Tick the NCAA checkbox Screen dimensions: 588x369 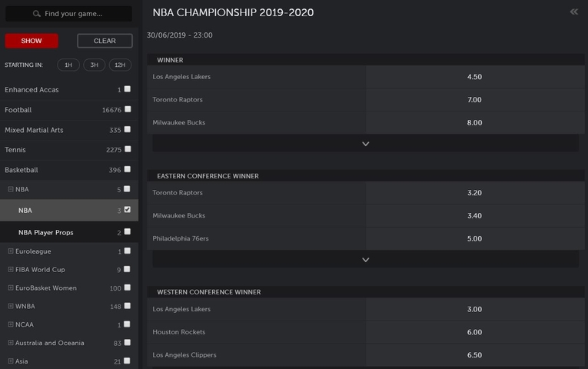point(127,324)
